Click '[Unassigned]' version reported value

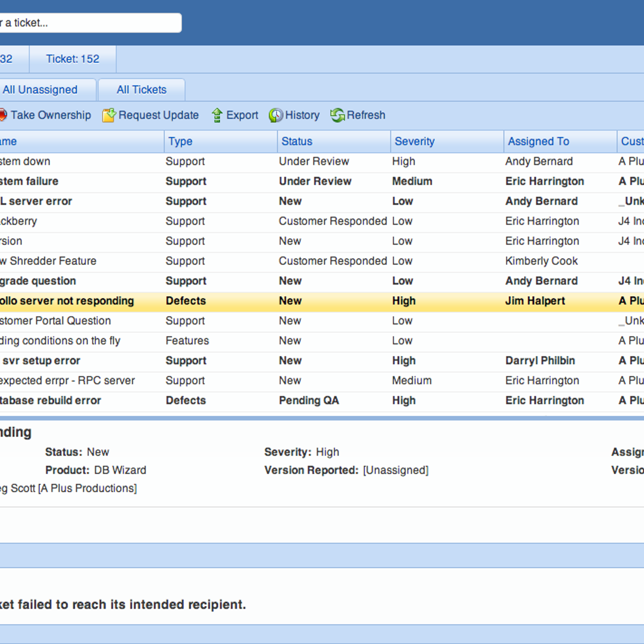396,470
